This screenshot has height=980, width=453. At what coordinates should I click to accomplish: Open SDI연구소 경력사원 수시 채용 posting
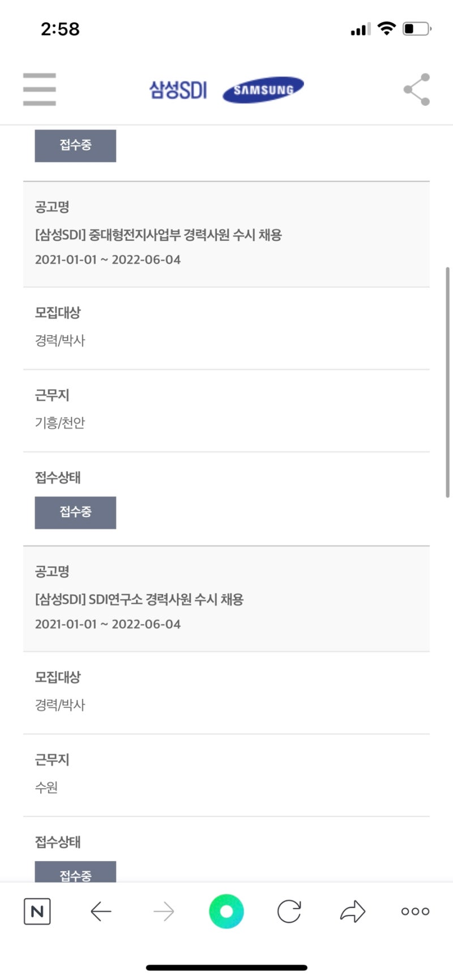[x=139, y=599]
